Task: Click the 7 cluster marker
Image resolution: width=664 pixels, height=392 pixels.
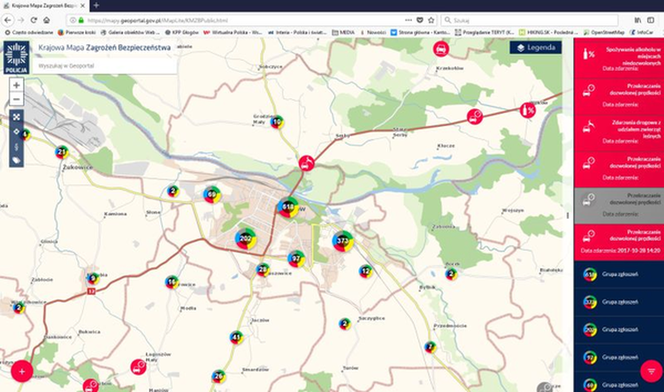Action: pyautogui.click(x=430, y=347)
